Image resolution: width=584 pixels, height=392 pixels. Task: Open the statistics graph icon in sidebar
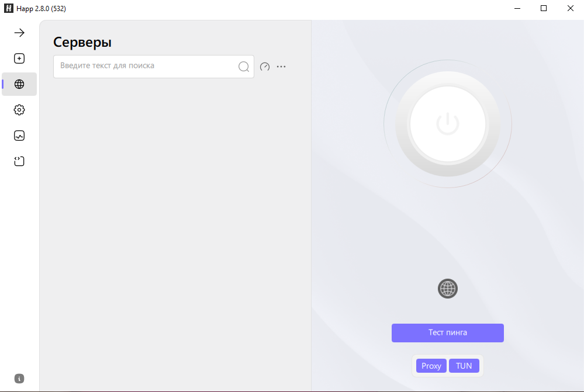[x=19, y=136]
